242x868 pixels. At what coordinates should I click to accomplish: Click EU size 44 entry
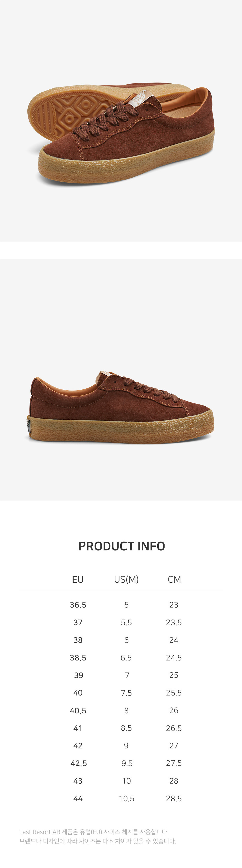pyautogui.click(x=78, y=799)
